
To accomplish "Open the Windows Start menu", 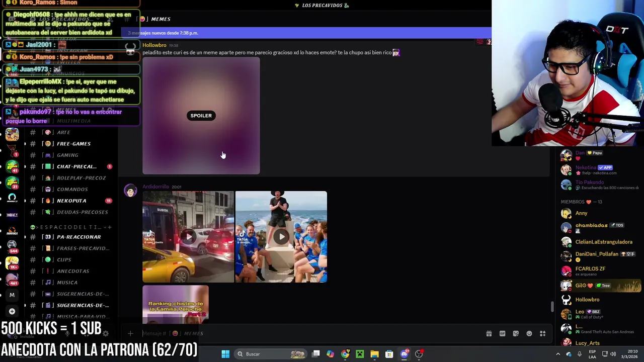I will tap(225, 354).
